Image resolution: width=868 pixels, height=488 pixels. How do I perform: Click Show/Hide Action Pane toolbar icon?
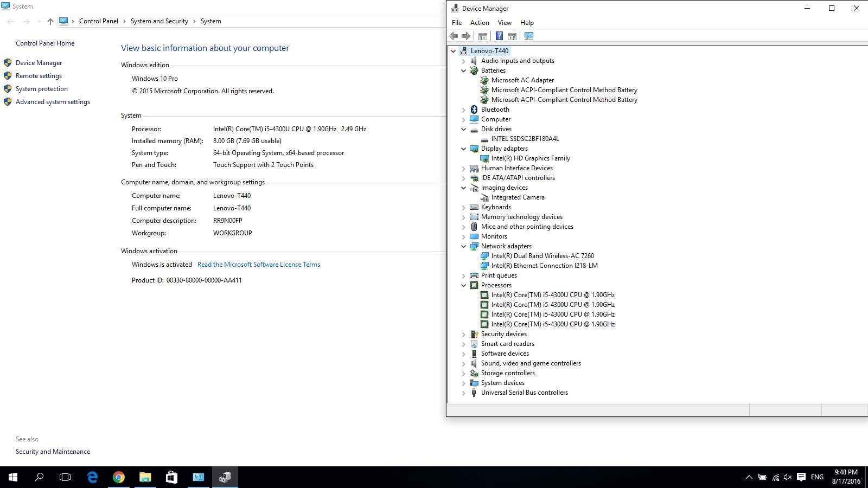click(512, 36)
